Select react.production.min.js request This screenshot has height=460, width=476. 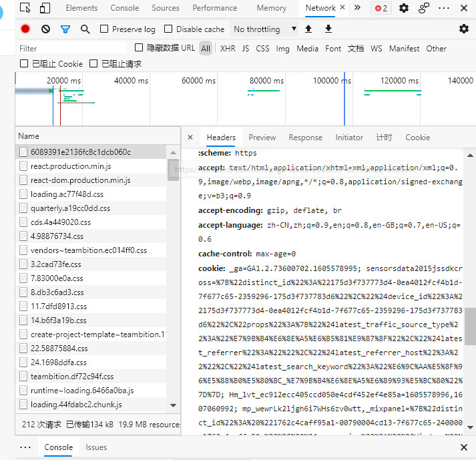pyautogui.click(x=91, y=166)
